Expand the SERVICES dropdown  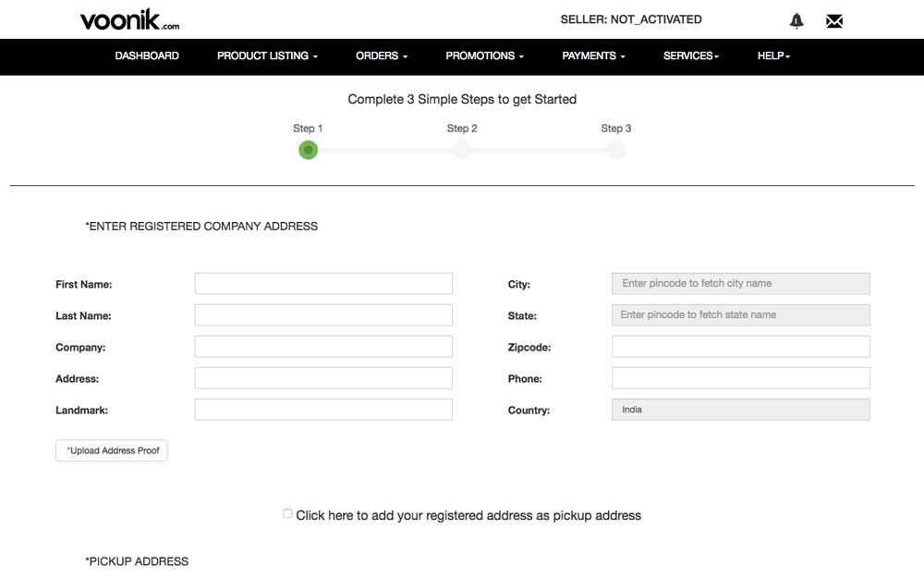coord(690,55)
